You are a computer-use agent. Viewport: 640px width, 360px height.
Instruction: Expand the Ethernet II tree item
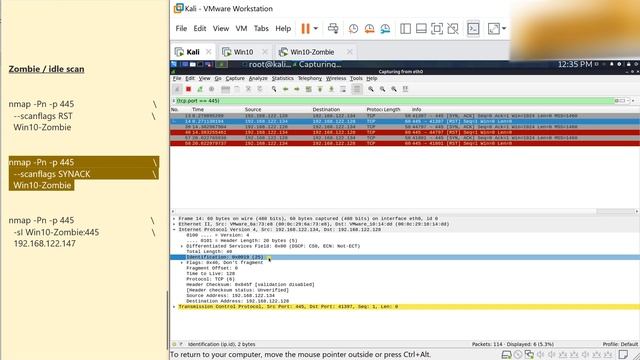pos(174,224)
